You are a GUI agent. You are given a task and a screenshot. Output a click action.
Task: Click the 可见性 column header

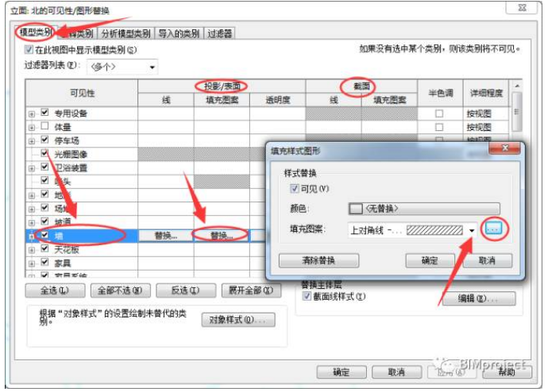82,93
